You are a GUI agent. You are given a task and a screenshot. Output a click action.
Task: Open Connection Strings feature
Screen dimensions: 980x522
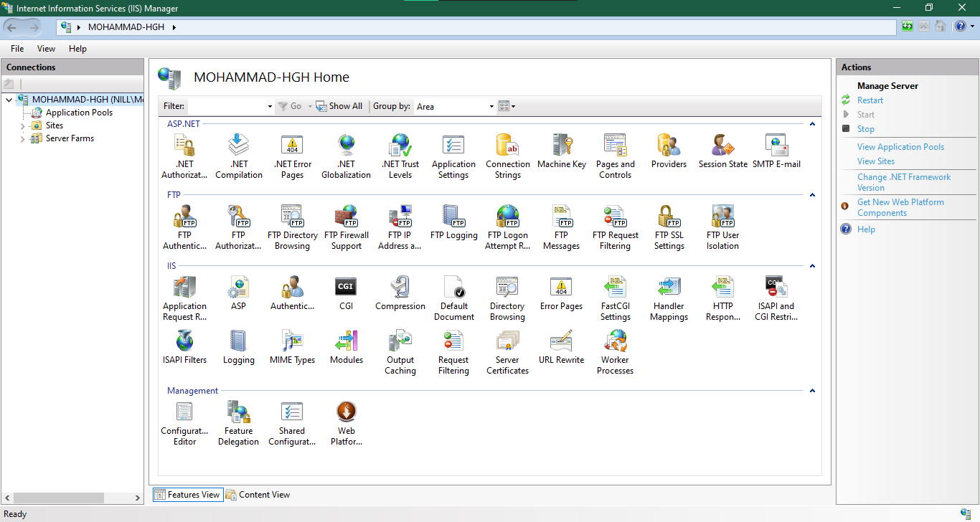click(508, 156)
